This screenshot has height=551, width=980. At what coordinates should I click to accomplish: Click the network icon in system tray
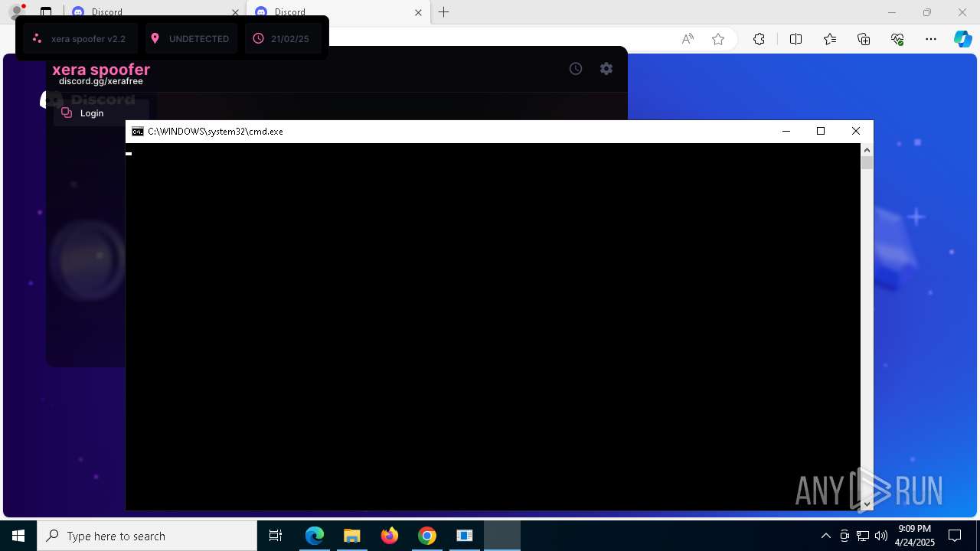(x=863, y=536)
